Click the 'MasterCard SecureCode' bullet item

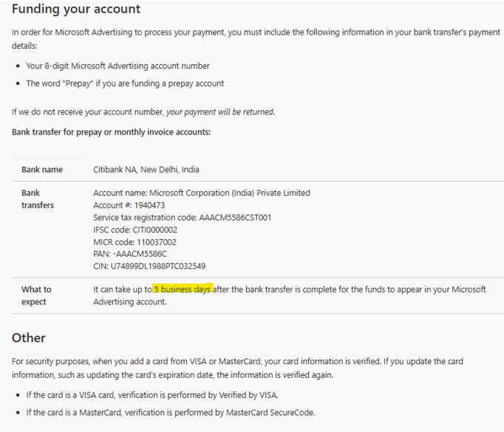click(171, 412)
